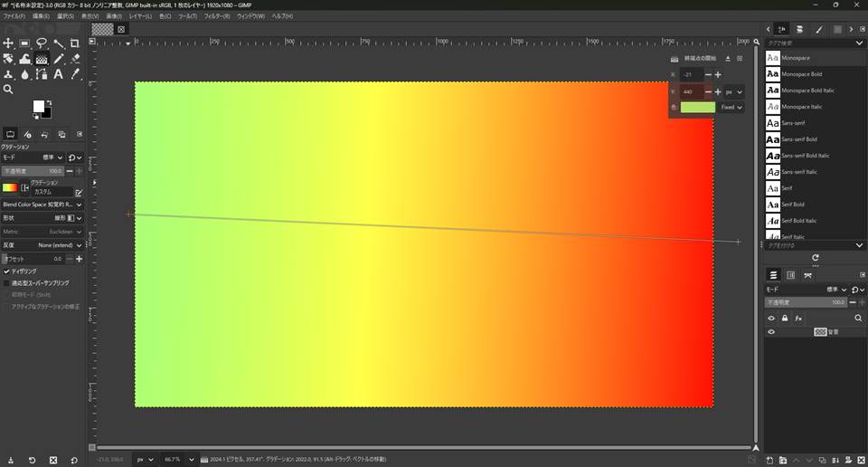Hide the 背景 layer with the eye icon
This screenshot has width=868, height=467.
(771, 332)
